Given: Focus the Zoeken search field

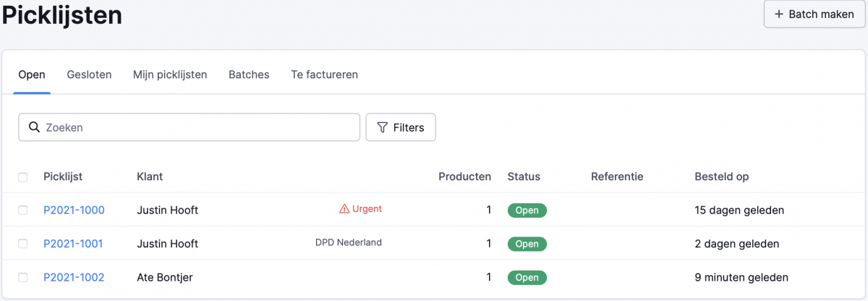Looking at the screenshot, I should (x=195, y=127).
